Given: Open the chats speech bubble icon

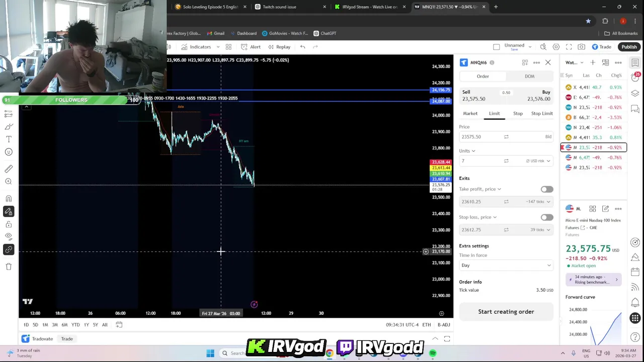Looking at the screenshot, I should coord(635,109).
